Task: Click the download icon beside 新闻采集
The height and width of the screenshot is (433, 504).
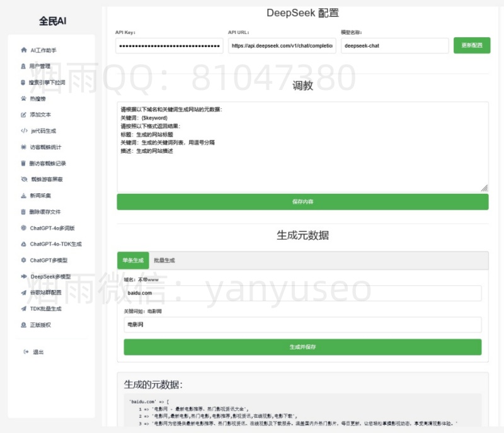Action: click(23, 196)
